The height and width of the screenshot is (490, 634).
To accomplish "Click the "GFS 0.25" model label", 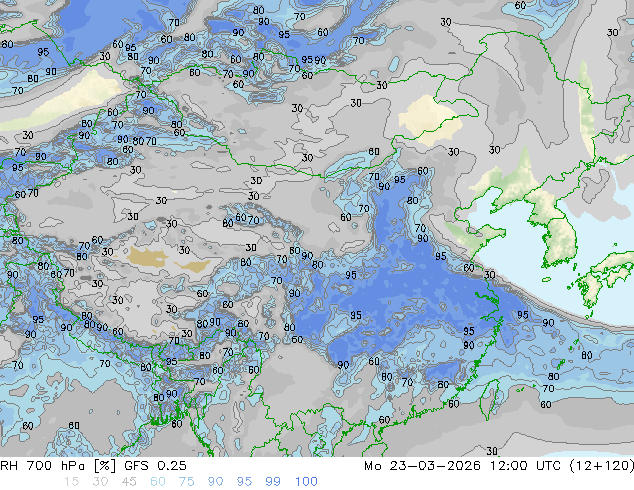I will (155, 466).
